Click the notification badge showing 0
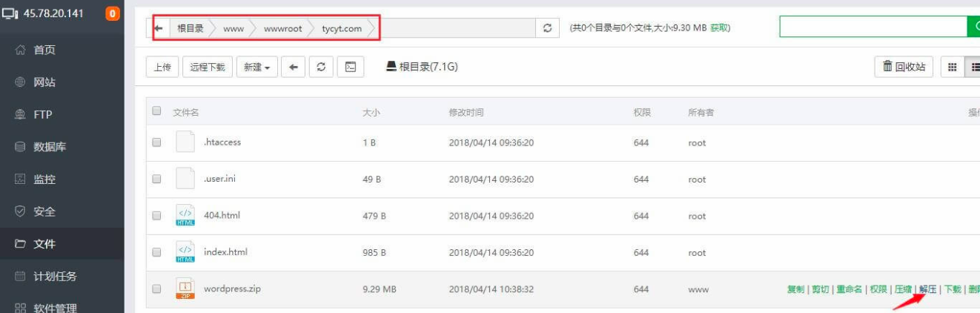This screenshot has height=313, width=980. click(113, 13)
